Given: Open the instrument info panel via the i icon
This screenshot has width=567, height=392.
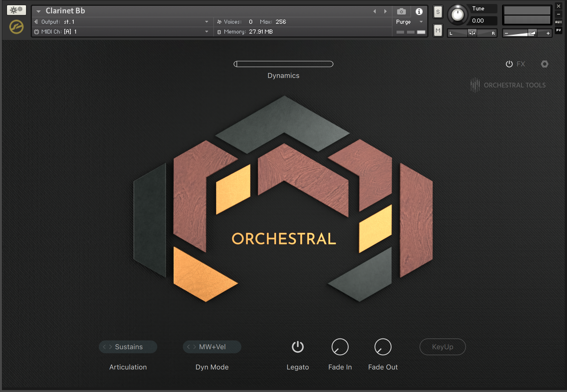Looking at the screenshot, I should pos(419,12).
